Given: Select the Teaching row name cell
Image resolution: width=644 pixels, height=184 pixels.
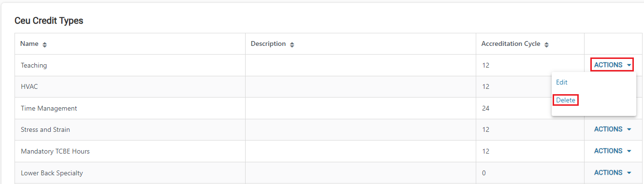Looking at the screenshot, I should point(130,65).
